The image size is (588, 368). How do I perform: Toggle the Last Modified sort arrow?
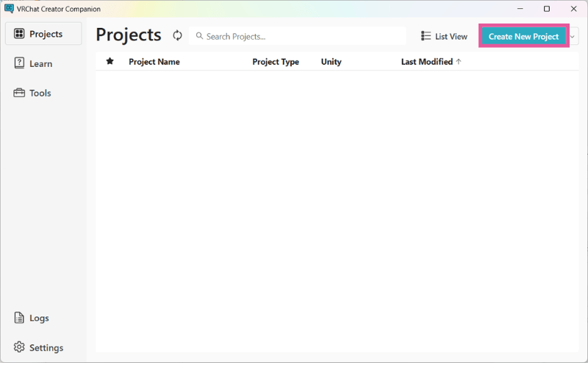(x=459, y=62)
